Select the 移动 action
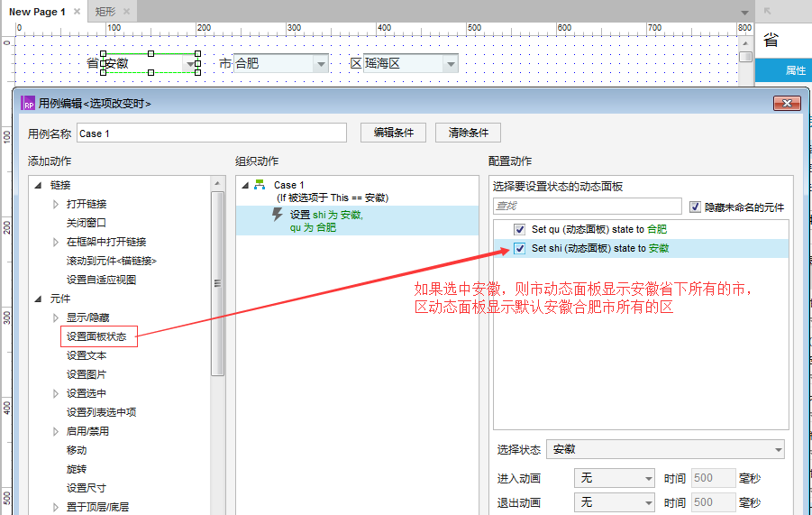Screen dimensions: 812x515 pos(77,450)
